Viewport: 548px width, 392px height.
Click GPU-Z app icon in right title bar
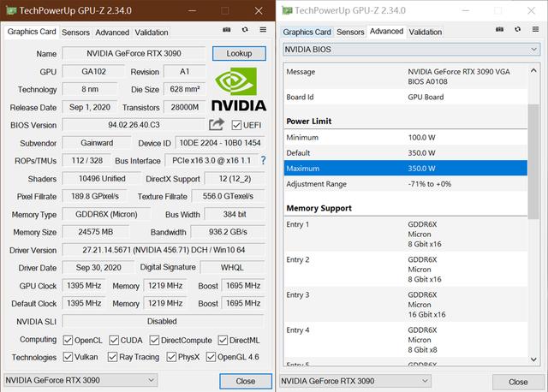click(287, 10)
